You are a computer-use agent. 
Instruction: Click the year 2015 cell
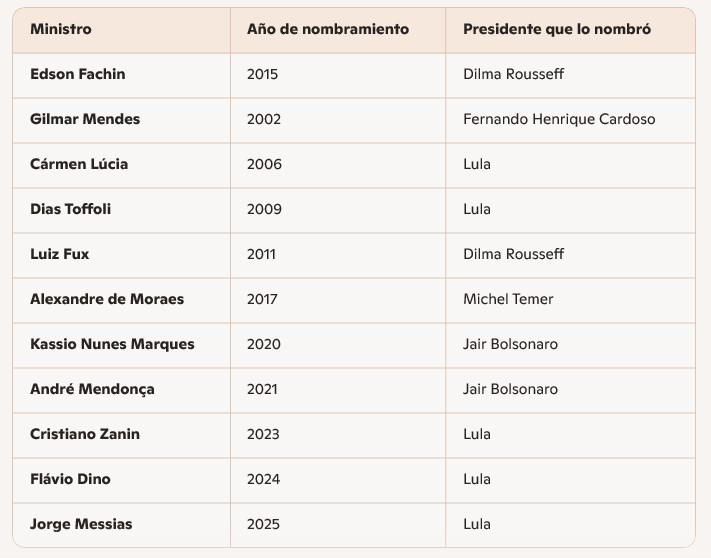click(x=262, y=74)
